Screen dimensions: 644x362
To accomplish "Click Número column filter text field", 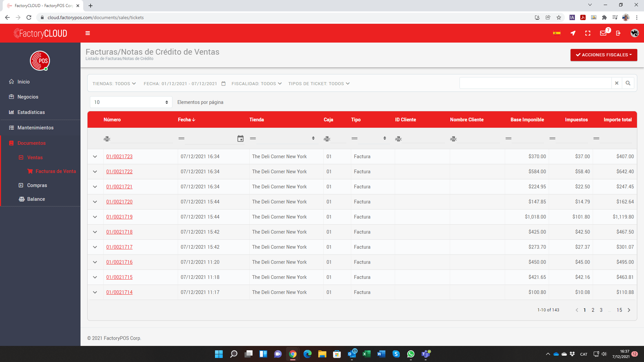I will pos(142,138).
